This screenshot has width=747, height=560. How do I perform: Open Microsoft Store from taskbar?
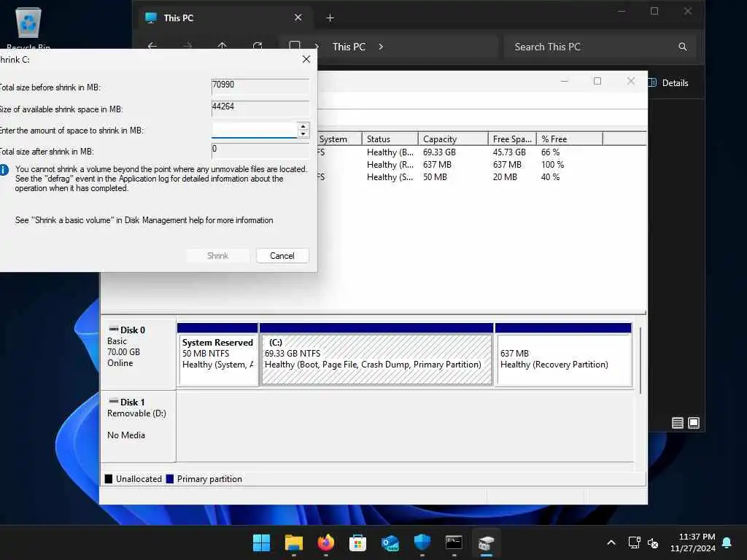357,542
